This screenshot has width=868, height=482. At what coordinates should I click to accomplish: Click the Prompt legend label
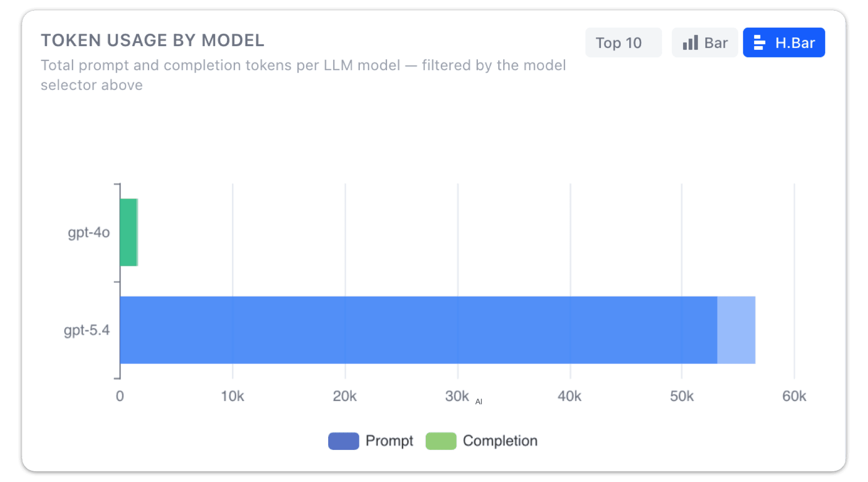click(389, 441)
